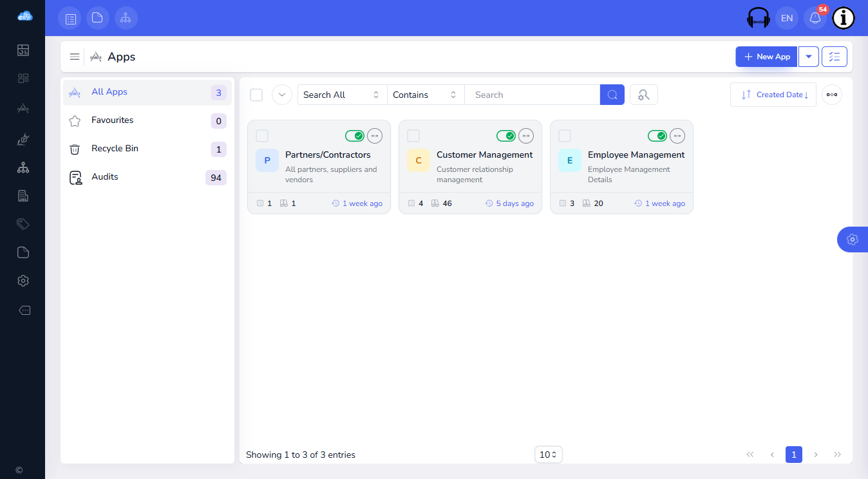Disable the Partners/Contractors active toggle
The image size is (868, 479).
355,136
